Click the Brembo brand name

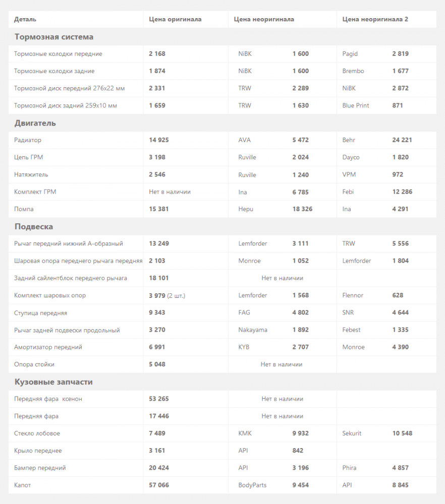tap(353, 71)
